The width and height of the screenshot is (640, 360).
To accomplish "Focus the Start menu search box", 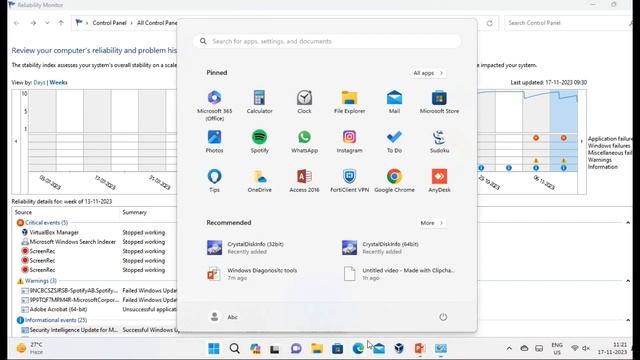I will click(327, 41).
